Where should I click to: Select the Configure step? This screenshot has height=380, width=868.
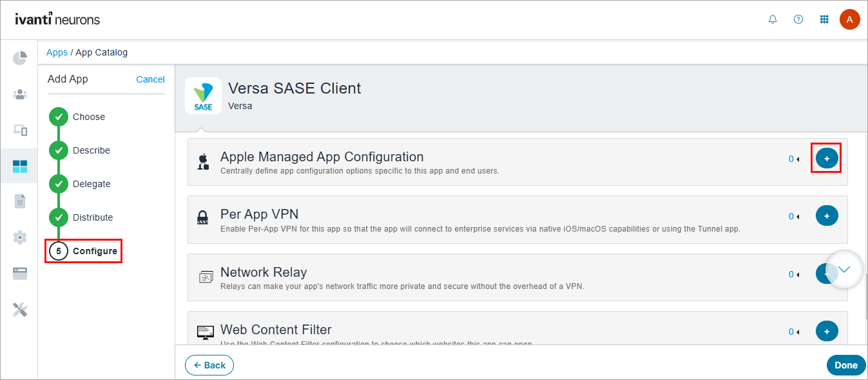[84, 251]
